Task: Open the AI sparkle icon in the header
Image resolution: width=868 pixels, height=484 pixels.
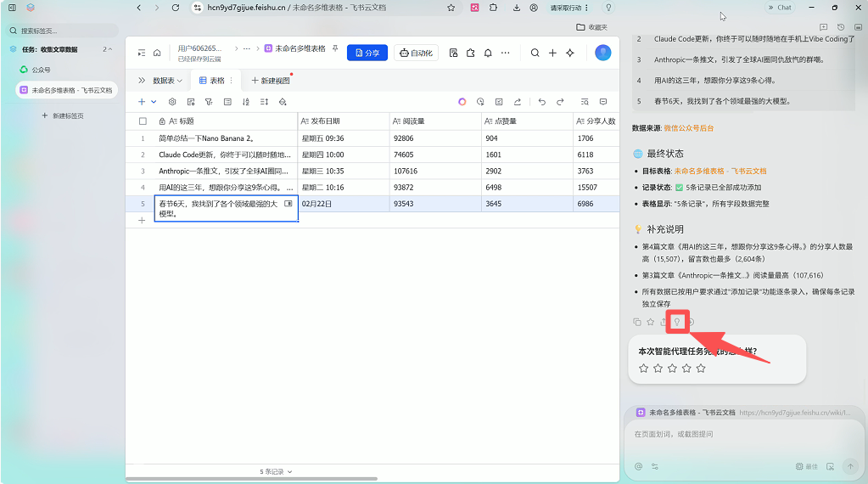Action: [x=570, y=53]
